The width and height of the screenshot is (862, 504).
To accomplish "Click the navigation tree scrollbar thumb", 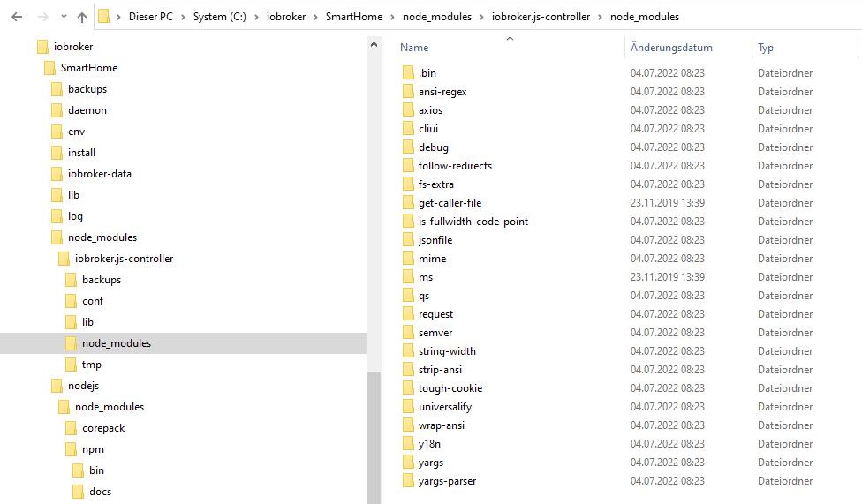I will [374, 438].
